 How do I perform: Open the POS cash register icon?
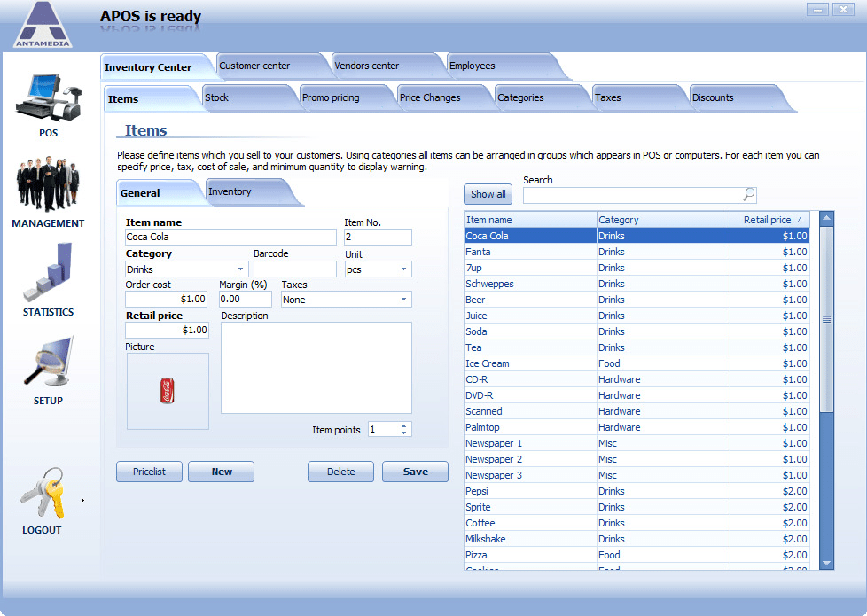[x=49, y=98]
